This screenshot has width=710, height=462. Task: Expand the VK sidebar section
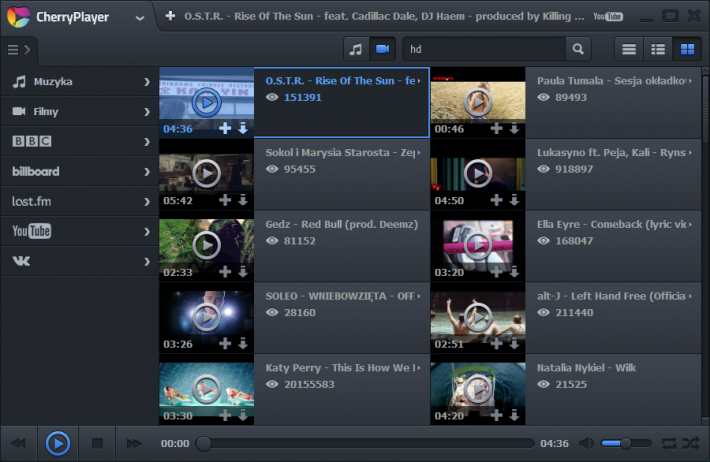click(x=147, y=261)
